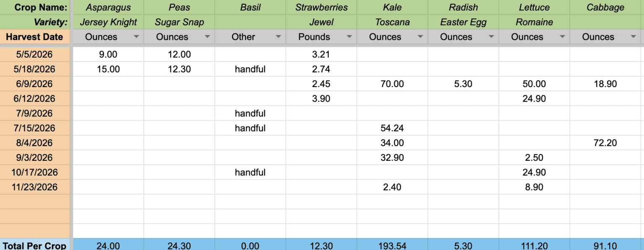Select the Strawberries crop name header
This screenshot has height=250, width=644.
point(321,8)
